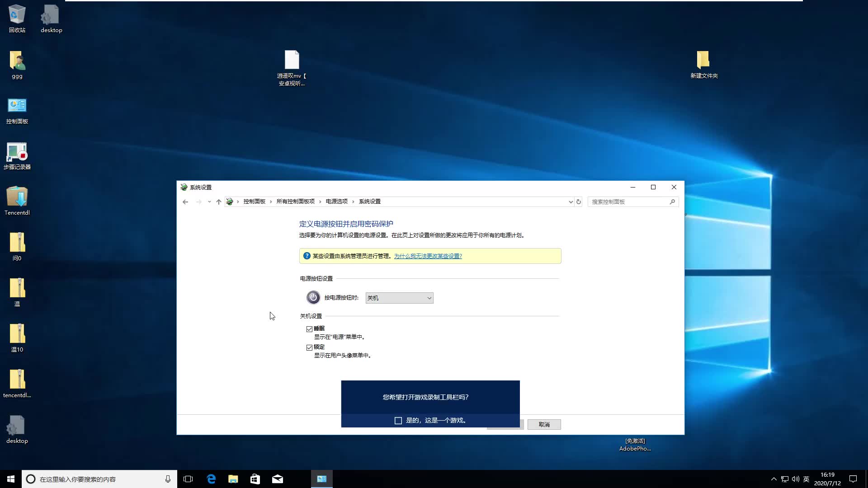Open File Explorer from taskbar

point(233,479)
